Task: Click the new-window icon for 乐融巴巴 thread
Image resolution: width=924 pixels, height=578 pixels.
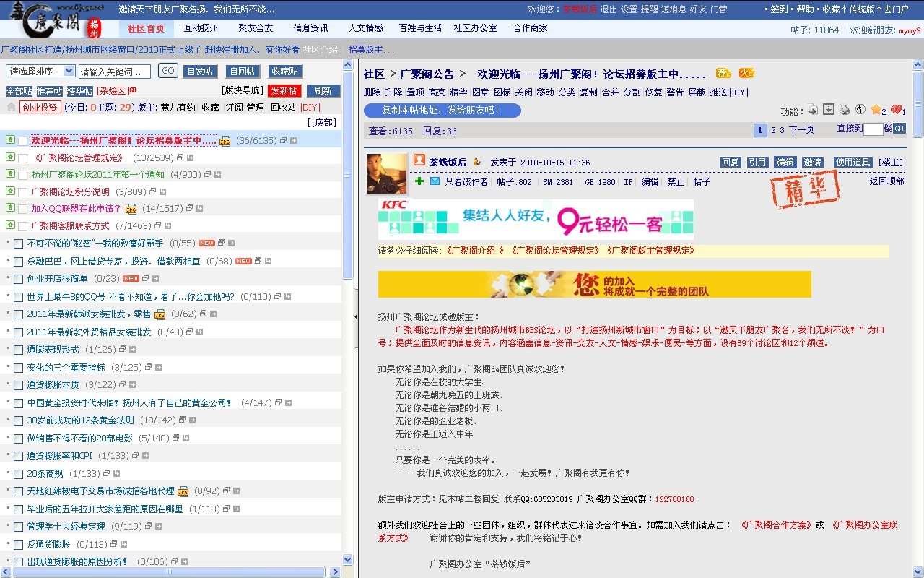Action: [x=258, y=261]
